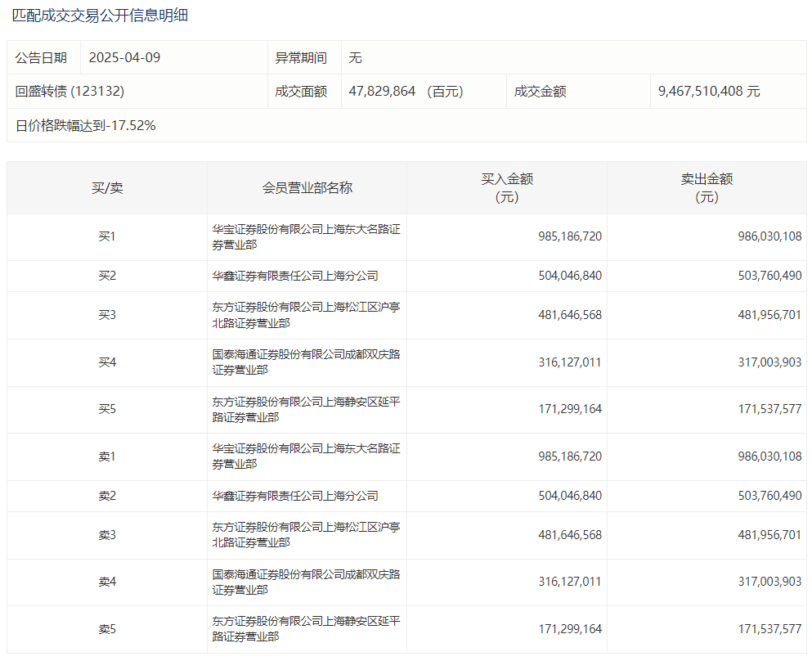The image size is (812, 661).
Task: Sort by the 买入金额 column header
Action: (507, 188)
